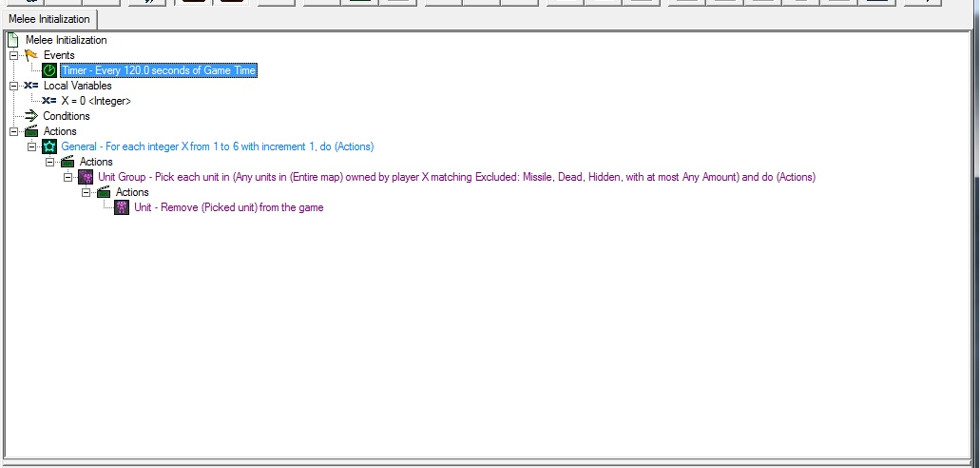Collapse the General For each integer X loop

pos(32,146)
